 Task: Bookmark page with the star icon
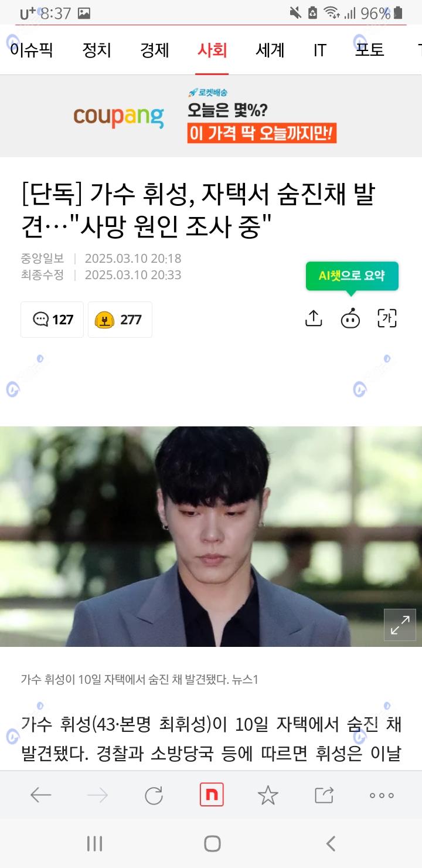coord(268,795)
